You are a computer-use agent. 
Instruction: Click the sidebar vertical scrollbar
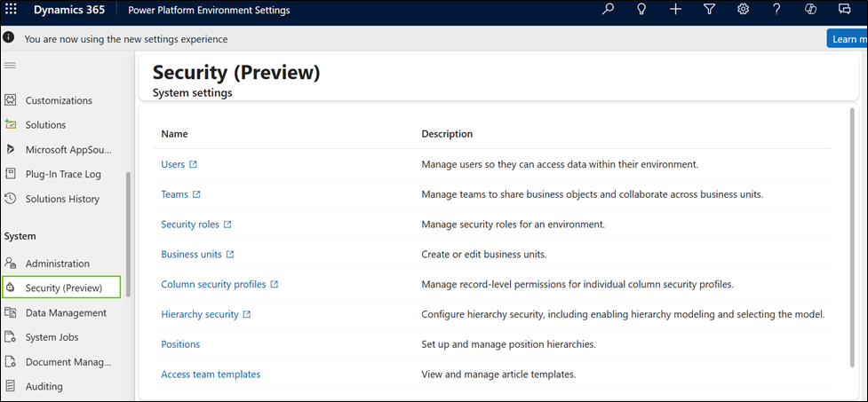129,235
